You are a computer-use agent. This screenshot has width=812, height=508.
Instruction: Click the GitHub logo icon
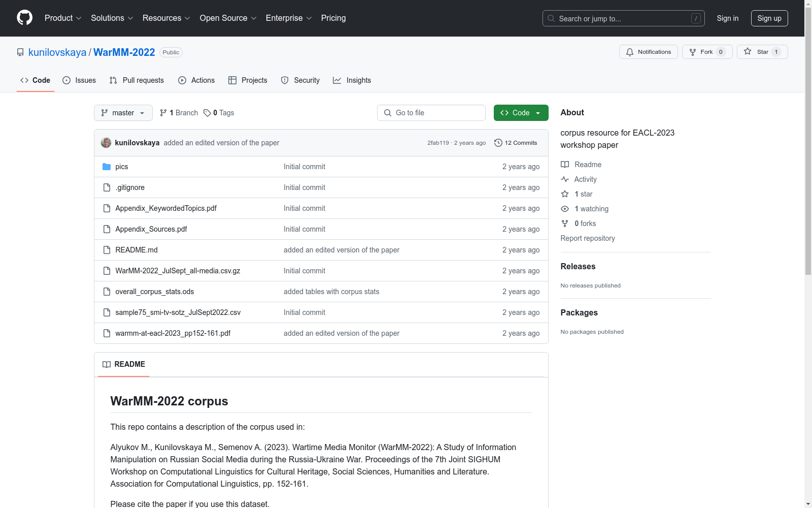point(24,18)
